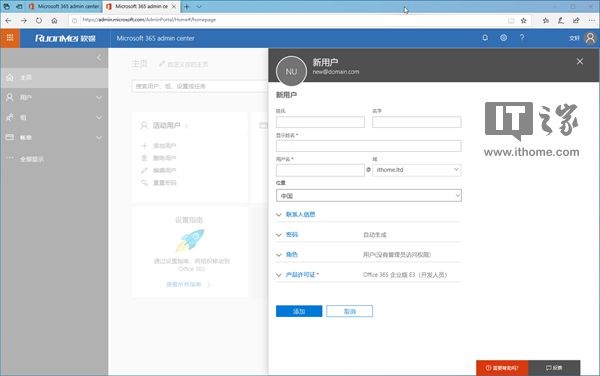Image resolution: width=600 pixels, height=376 pixels.
Task: Click the 反馈 feedback button
Action: 554,368
